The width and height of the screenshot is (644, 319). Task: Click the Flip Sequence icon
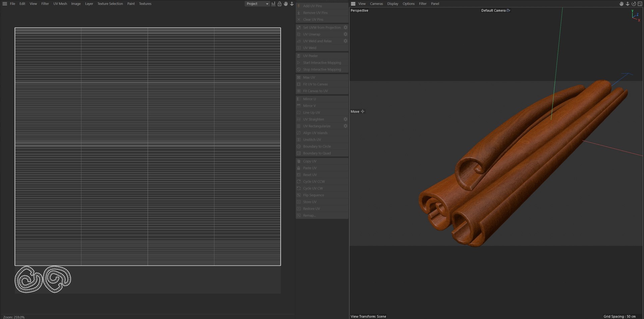point(299,195)
